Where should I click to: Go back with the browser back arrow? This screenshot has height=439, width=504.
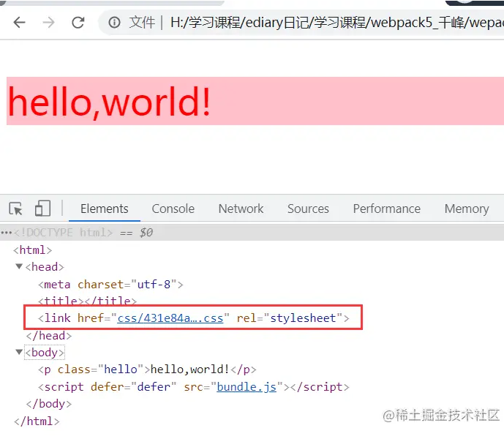[20, 23]
